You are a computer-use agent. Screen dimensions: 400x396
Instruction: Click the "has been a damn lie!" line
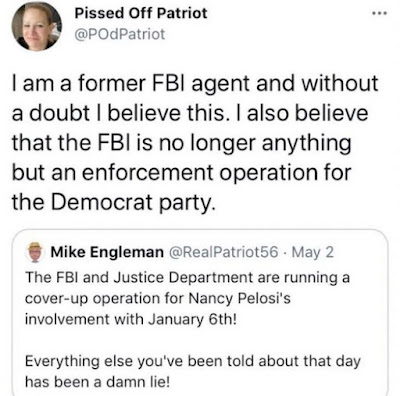98,382
